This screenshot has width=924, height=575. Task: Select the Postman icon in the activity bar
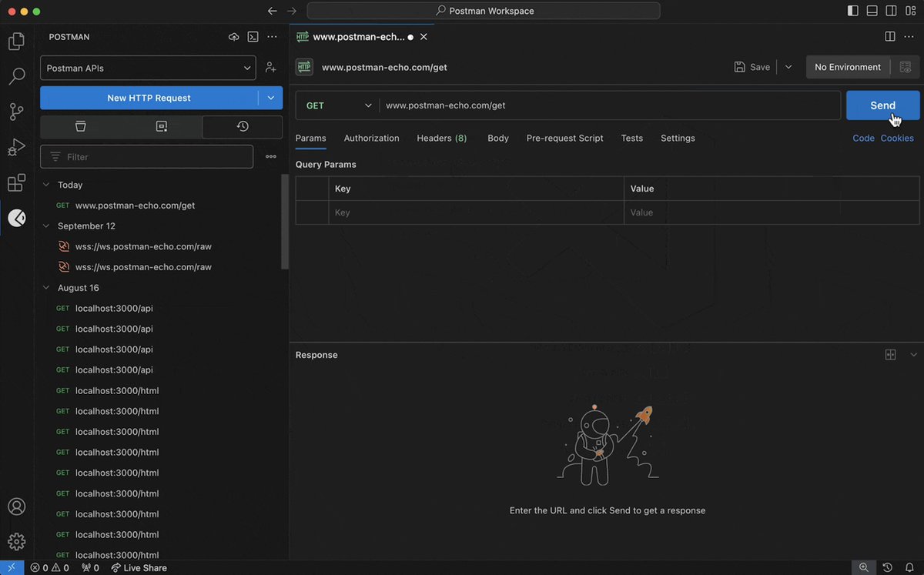pos(16,218)
